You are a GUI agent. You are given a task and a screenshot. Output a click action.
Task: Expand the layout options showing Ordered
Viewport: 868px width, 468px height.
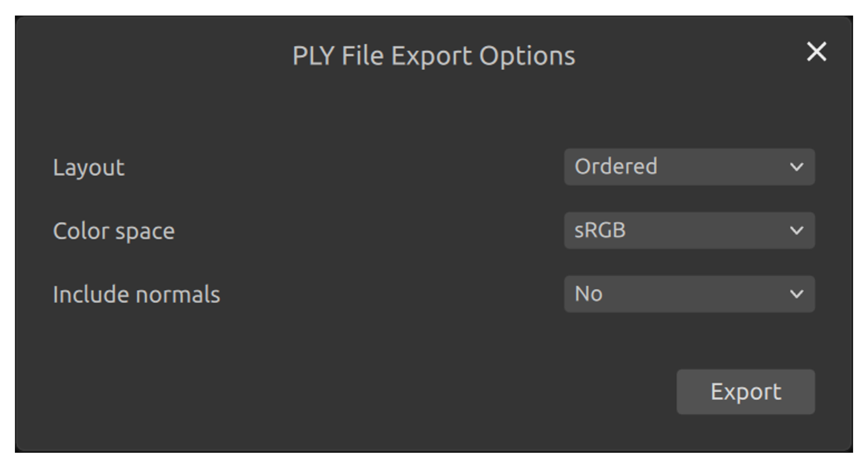click(x=689, y=167)
